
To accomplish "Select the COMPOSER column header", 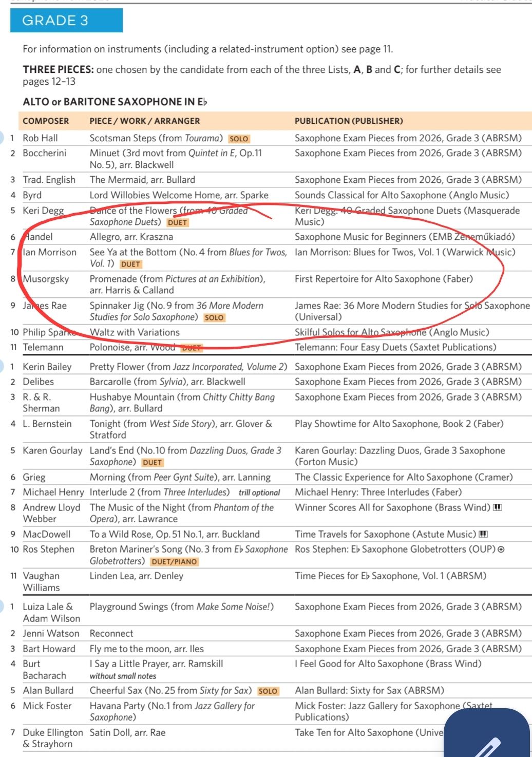I will click(x=46, y=121).
